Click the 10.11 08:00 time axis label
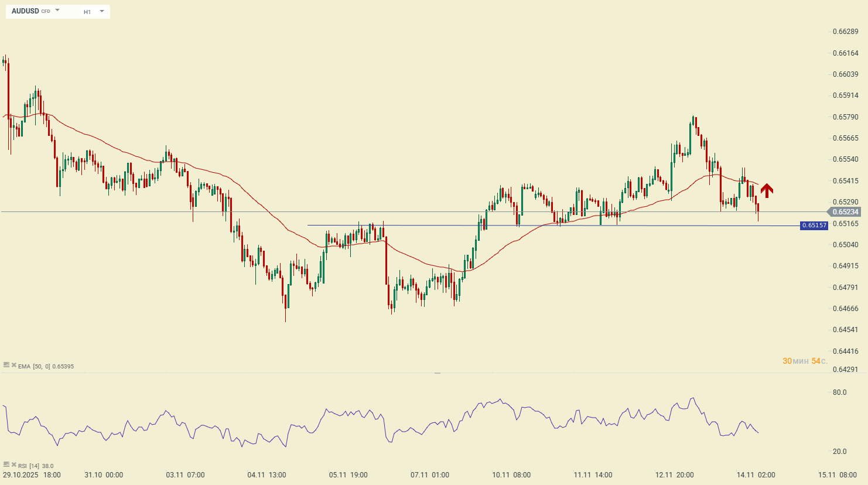This screenshot has height=485, width=868. click(x=511, y=475)
